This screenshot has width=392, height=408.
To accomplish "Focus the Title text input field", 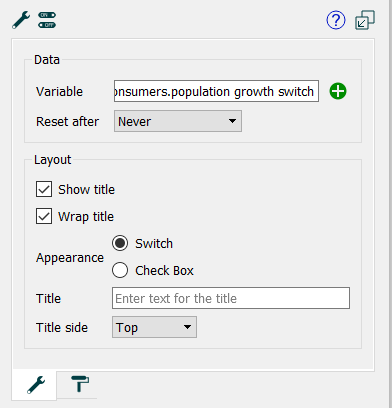I will tap(231, 298).
